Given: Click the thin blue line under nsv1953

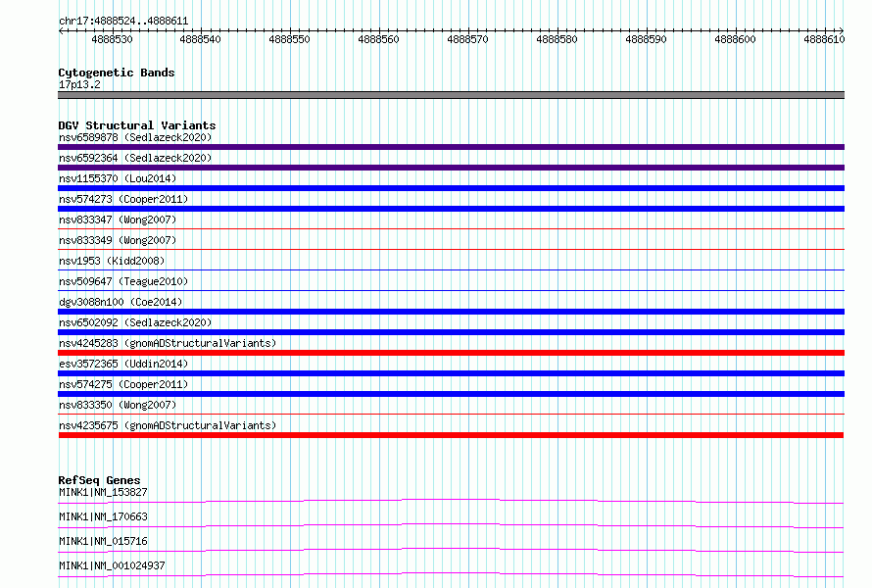Looking at the screenshot, I should point(451,269).
